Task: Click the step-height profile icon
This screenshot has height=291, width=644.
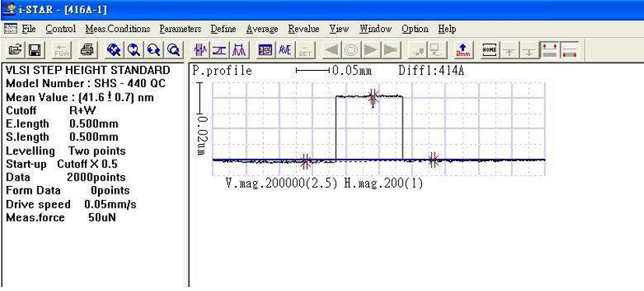Action: pos(220,50)
